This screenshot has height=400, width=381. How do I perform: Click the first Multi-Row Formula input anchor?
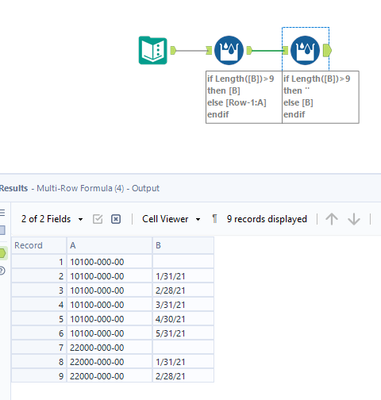coord(209,50)
